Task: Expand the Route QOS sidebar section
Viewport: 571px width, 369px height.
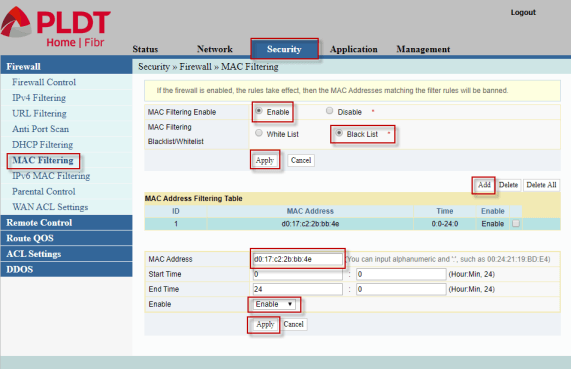Action: (66, 238)
